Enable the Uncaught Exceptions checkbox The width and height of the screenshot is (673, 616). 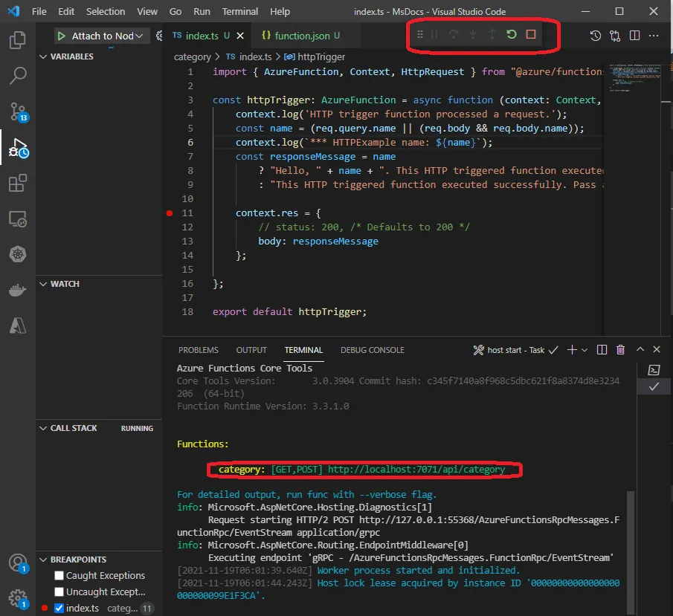59,591
